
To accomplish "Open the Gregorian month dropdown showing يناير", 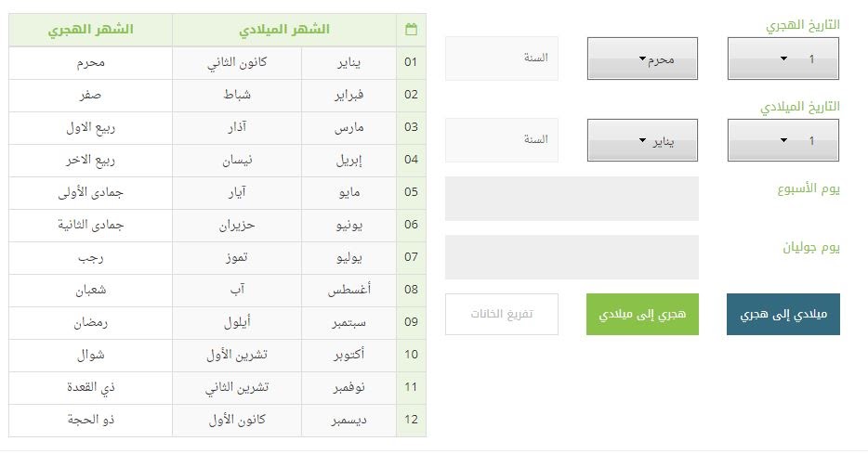I will tap(642, 140).
